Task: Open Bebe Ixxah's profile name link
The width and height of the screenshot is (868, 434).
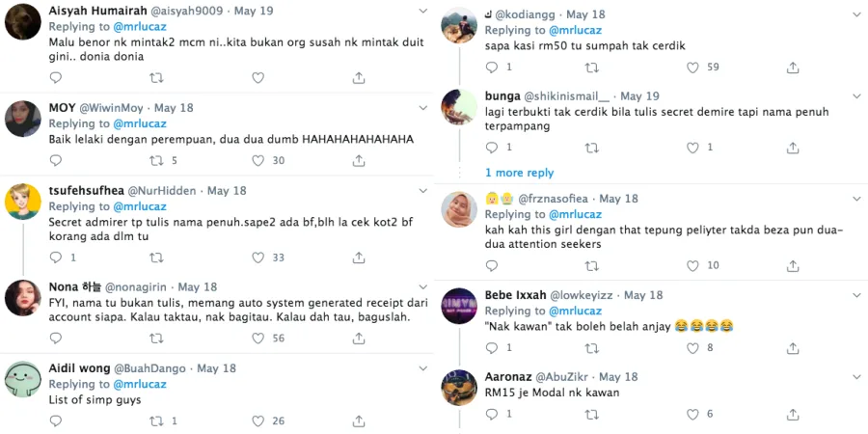Action: coord(516,294)
